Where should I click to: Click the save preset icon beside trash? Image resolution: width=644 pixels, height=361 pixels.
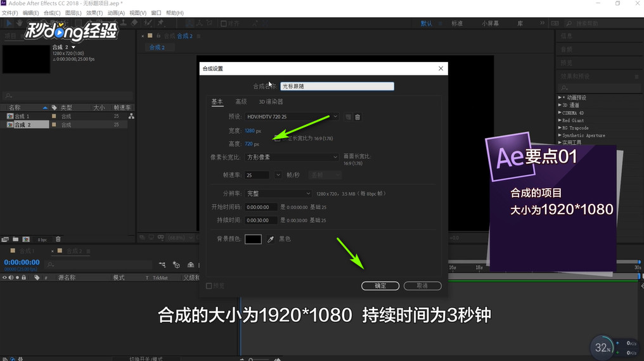(348, 117)
